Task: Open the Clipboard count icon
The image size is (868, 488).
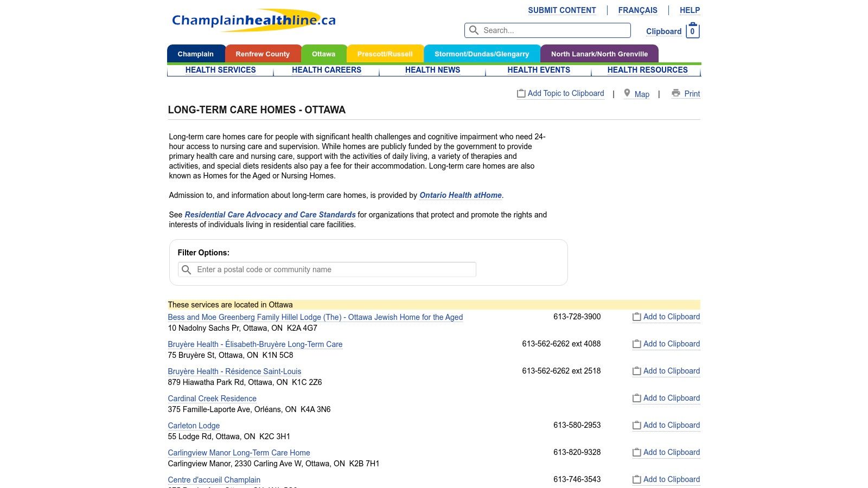Action: click(692, 31)
